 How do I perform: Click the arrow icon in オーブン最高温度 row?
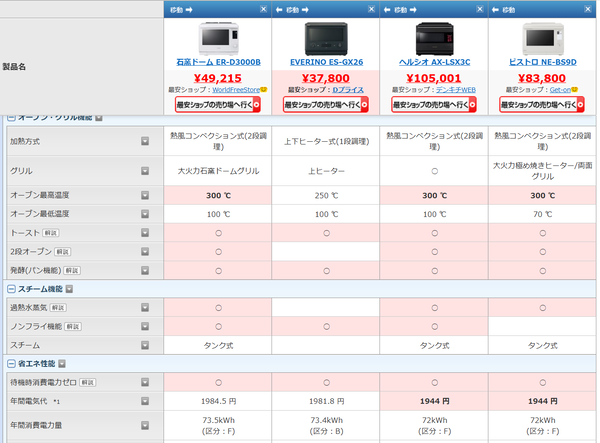[x=145, y=195]
